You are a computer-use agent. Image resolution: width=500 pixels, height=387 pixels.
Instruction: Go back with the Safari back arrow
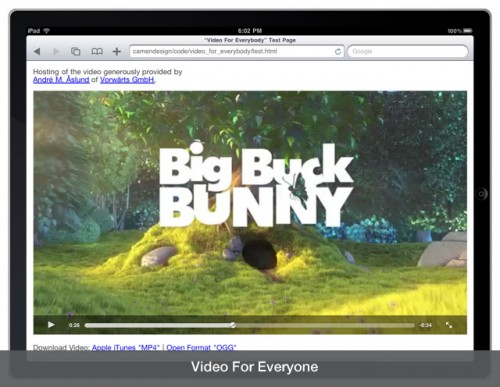tap(37, 51)
